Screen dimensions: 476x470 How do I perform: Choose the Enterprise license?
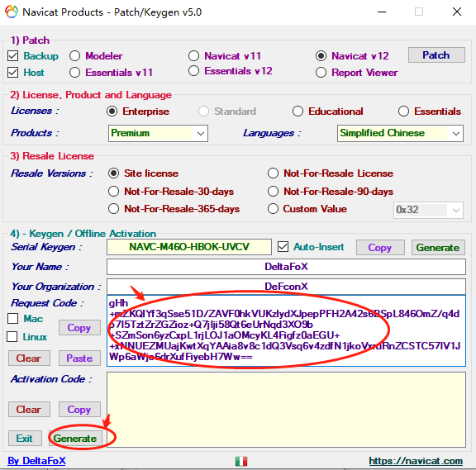pyautogui.click(x=112, y=112)
